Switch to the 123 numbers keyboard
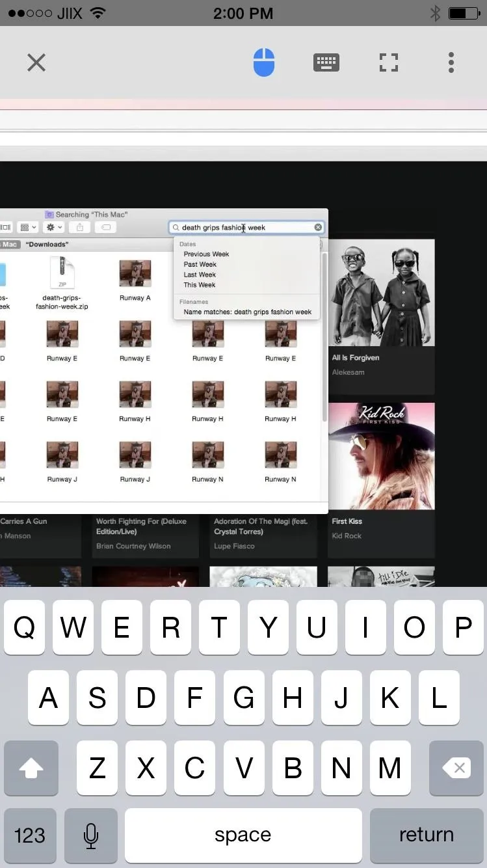Image resolution: width=487 pixels, height=868 pixels. tap(30, 835)
